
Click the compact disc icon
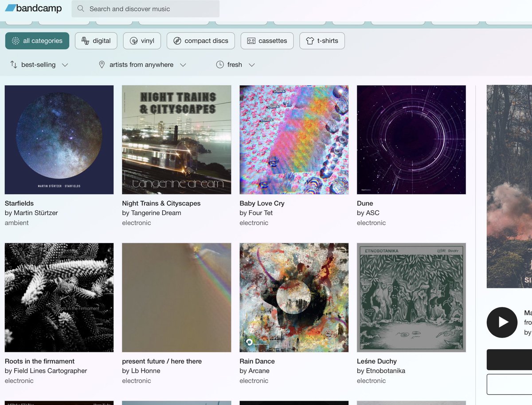(177, 41)
